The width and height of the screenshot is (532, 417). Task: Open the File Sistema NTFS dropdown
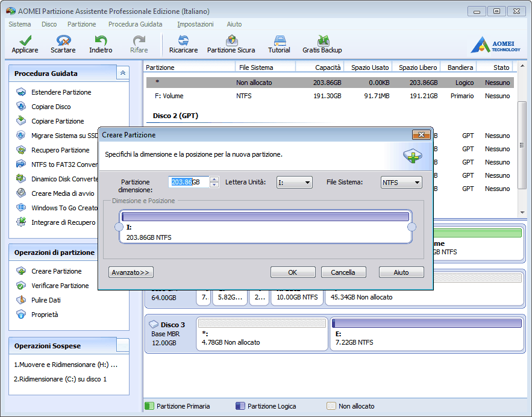click(x=401, y=182)
